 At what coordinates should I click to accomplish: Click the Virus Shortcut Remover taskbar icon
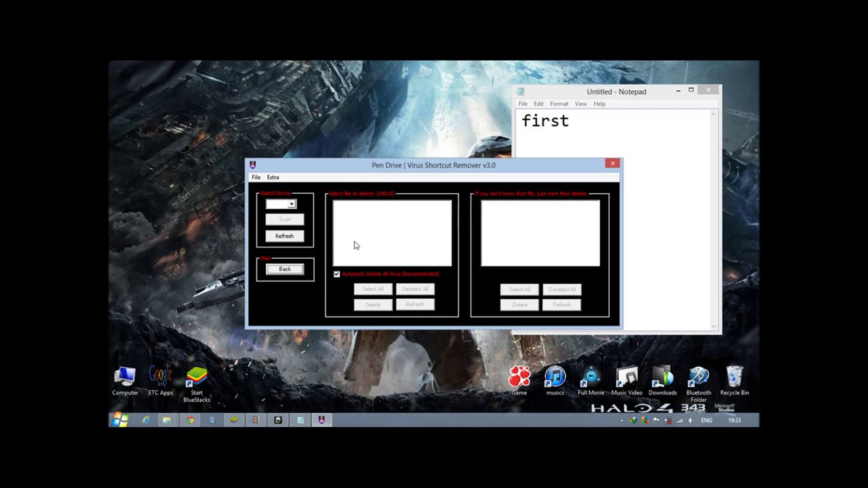click(x=321, y=420)
